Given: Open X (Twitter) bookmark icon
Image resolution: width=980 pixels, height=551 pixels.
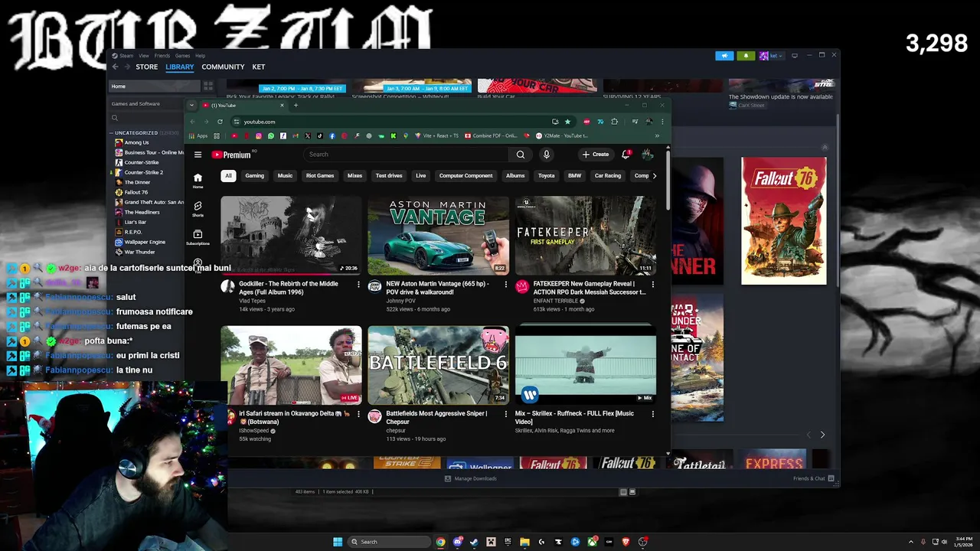Looking at the screenshot, I should pos(307,136).
